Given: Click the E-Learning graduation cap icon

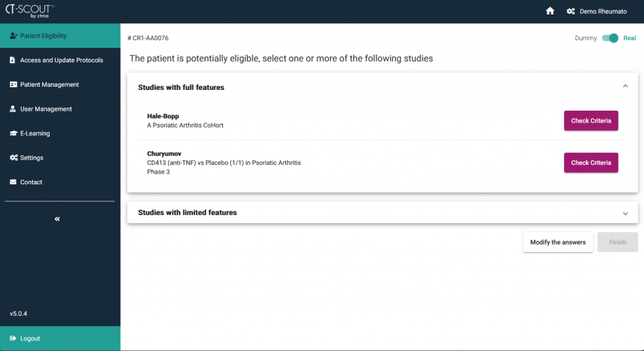Looking at the screenshot, I should [13, 133].
